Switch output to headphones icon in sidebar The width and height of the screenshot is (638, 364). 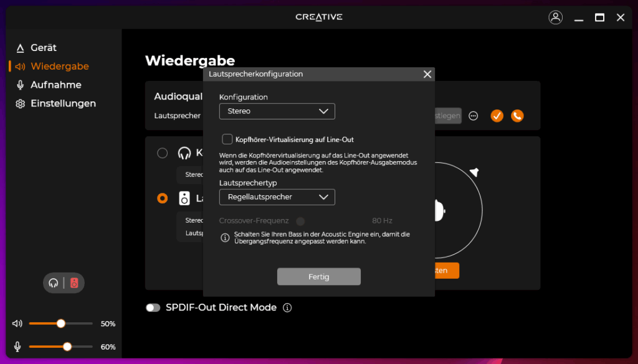54,283
